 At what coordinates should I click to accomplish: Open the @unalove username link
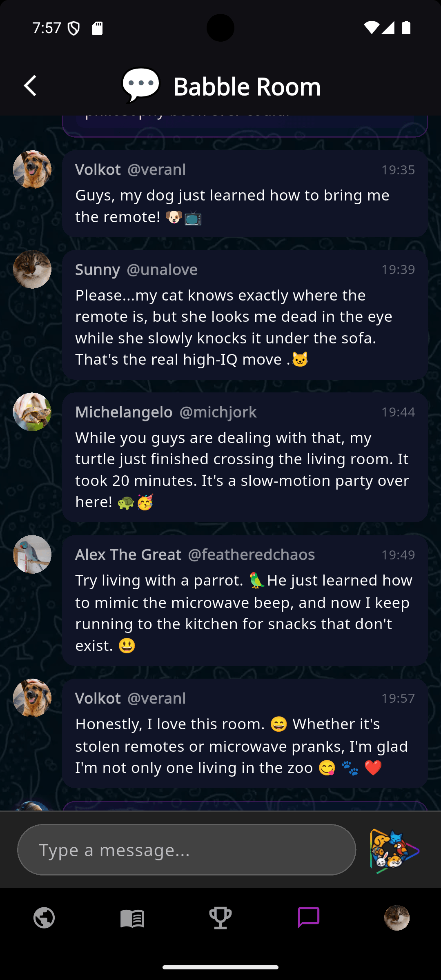162,269
